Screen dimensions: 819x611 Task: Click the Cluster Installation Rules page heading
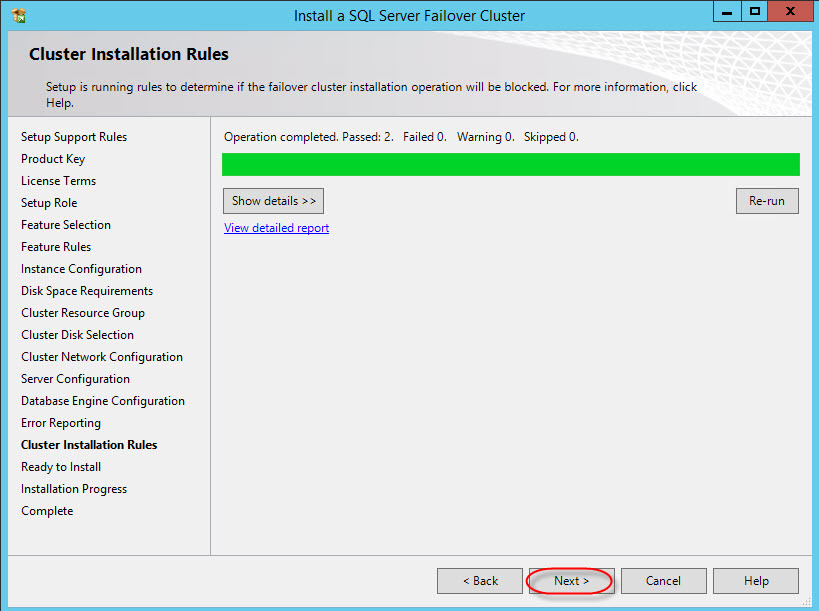[128, 54]
